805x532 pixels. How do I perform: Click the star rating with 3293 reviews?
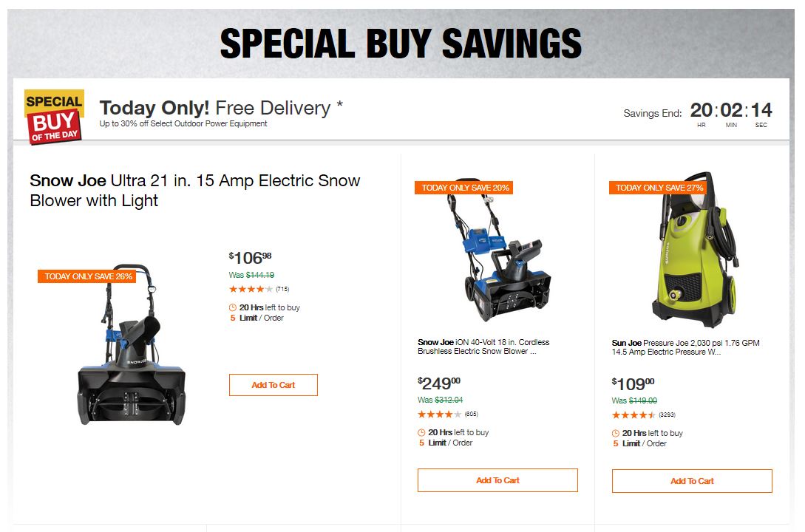(634, 415)
